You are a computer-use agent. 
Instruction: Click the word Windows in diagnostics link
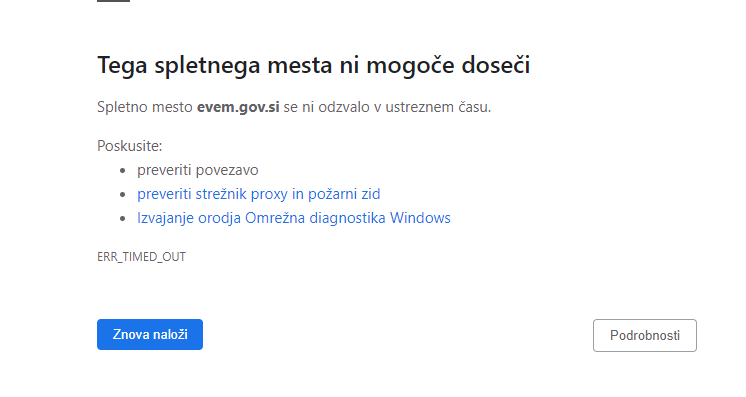(420, 218)
